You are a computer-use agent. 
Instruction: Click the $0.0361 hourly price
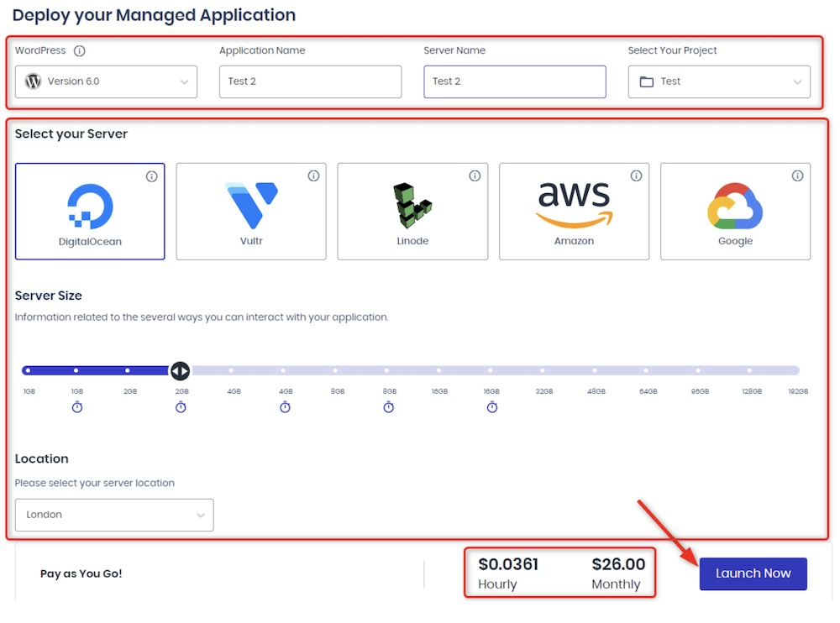click(x=508, y=564)
